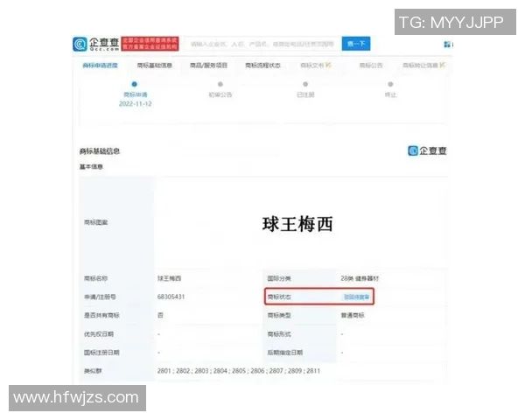Click the 优先权日期 field label

click(x=99, y=334)
